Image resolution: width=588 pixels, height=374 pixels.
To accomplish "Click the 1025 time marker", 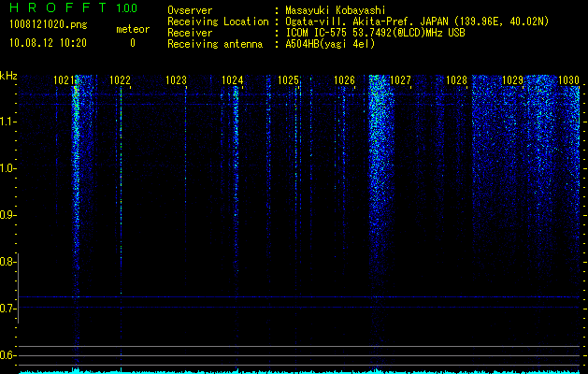I will point(288,80).
